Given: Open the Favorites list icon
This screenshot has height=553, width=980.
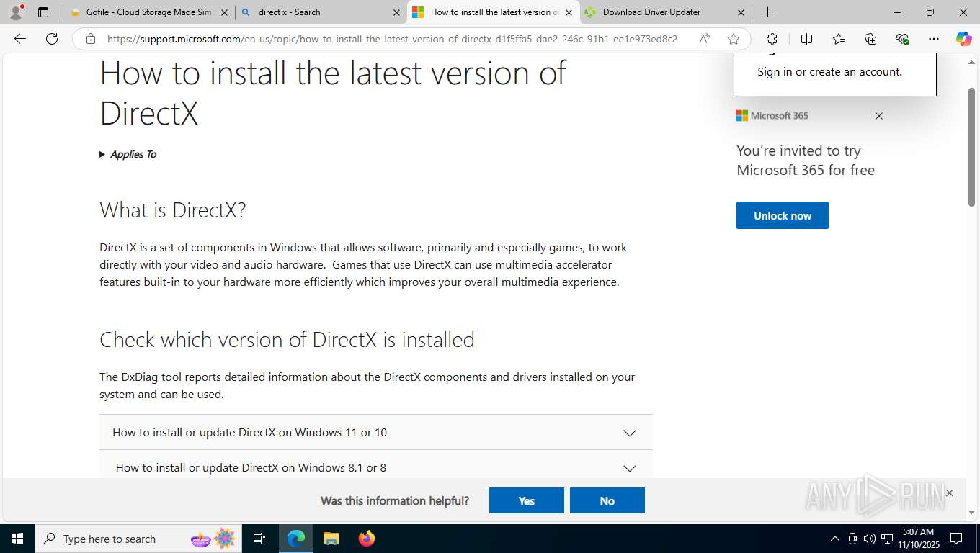Looking at the screenshot, I should pyautogui.click(x=839, y=39).
